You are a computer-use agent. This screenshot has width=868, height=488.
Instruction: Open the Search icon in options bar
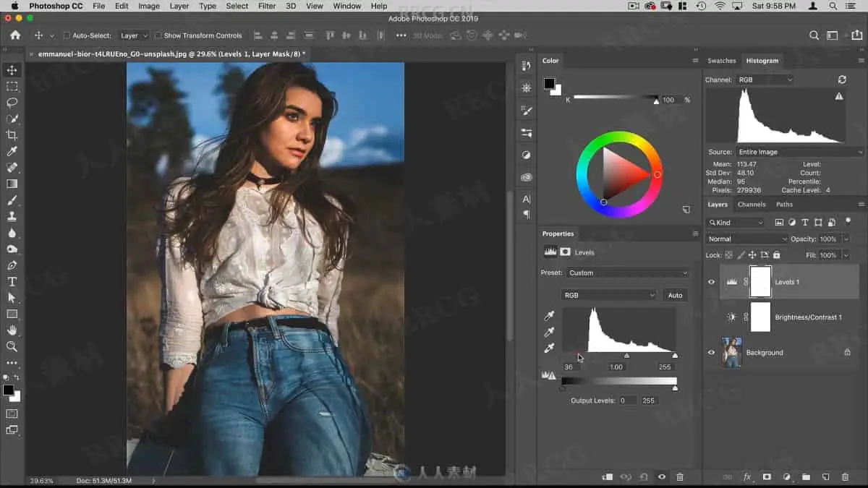pyautogui.click(x=814, y=35)
